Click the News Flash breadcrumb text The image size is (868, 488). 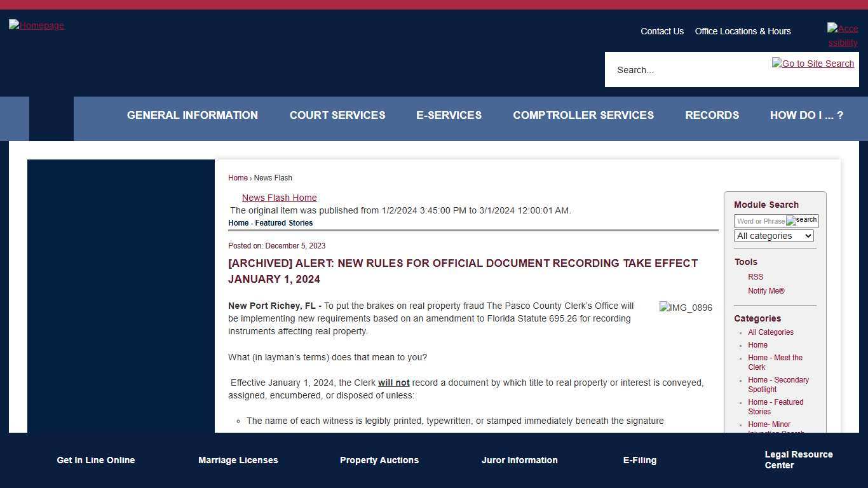tap(273, 178)
